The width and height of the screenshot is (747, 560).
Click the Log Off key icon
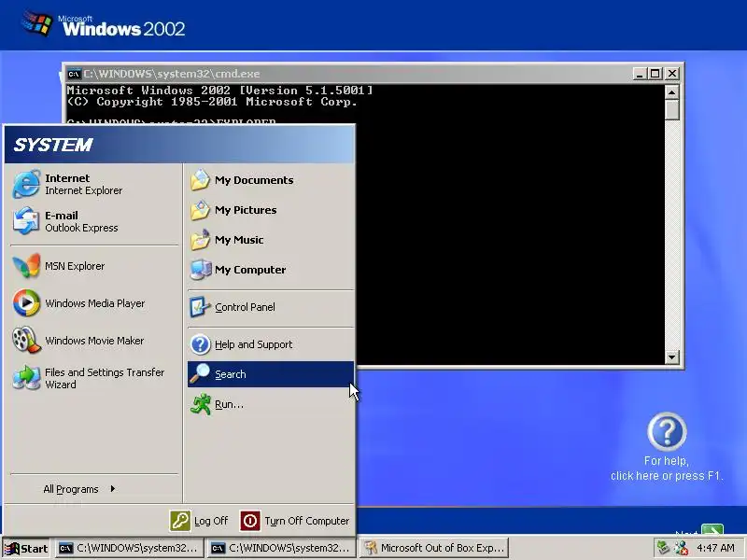180,521
